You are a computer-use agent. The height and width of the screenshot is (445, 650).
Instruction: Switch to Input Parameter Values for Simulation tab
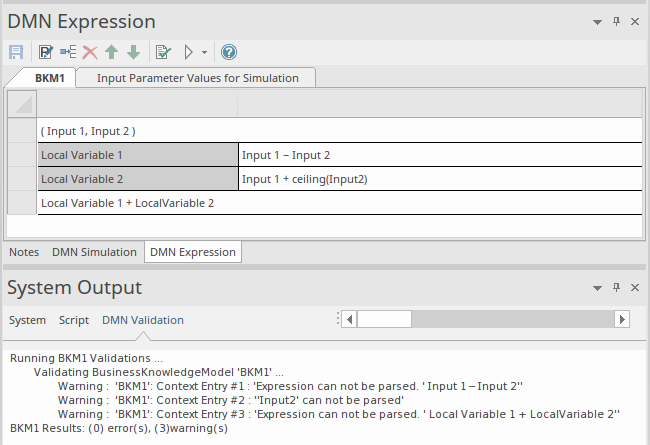(x=197, y=78)
